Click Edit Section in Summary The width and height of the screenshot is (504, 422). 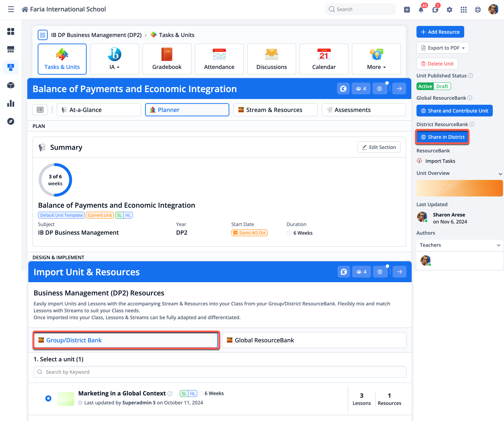pyautogui.click(x=379, y=147)
